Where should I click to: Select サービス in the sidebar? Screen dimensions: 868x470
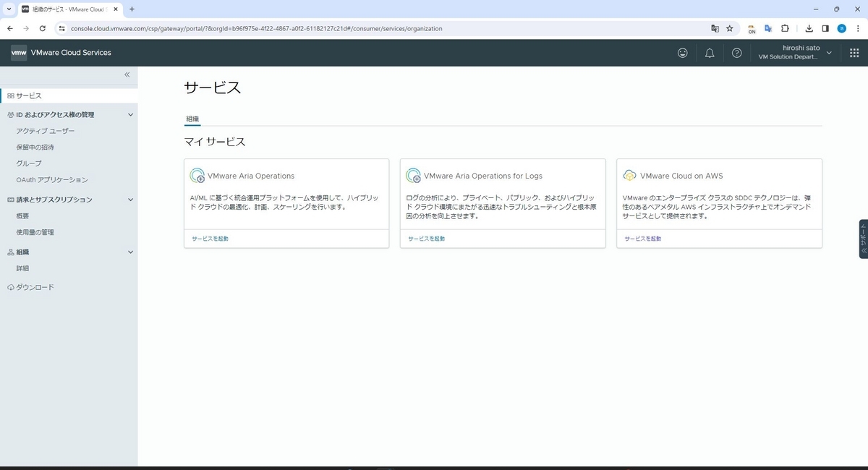(x=69, y=95)
